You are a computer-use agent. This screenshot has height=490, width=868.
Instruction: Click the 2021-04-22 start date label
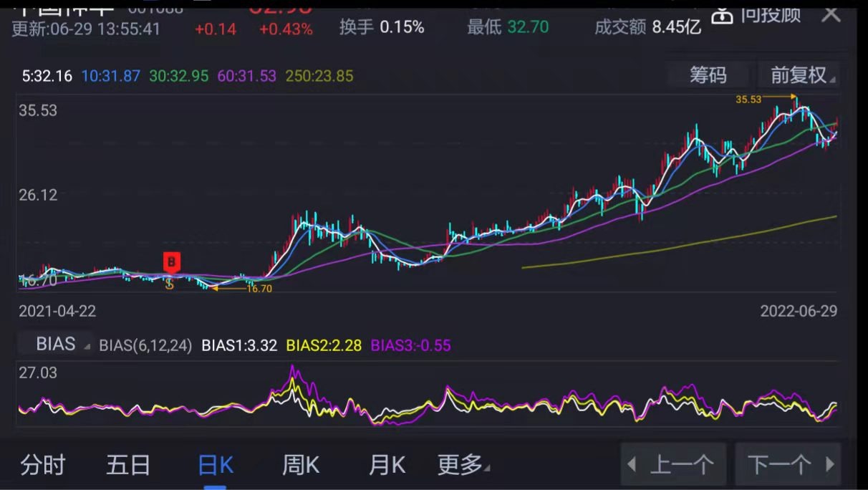coord(59,311)
